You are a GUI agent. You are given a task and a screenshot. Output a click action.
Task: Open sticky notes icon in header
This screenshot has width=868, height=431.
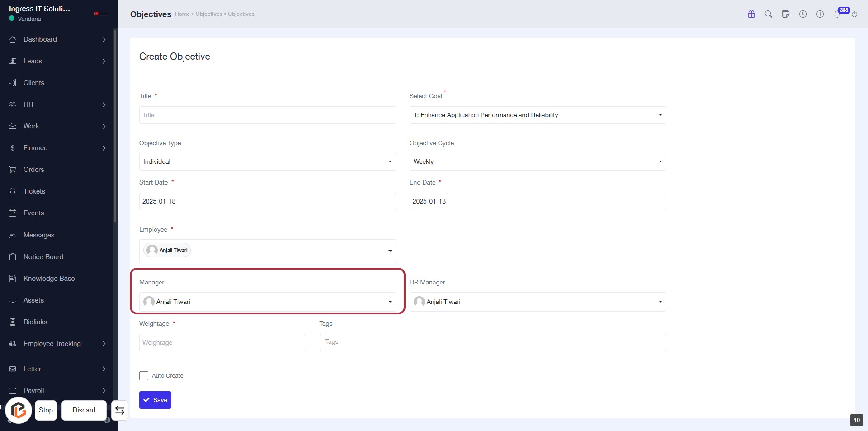[786, 14]
